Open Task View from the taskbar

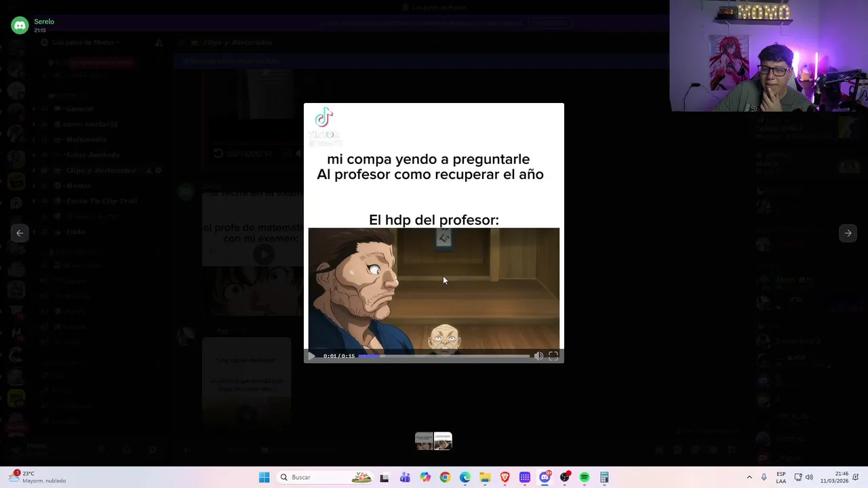384,477
